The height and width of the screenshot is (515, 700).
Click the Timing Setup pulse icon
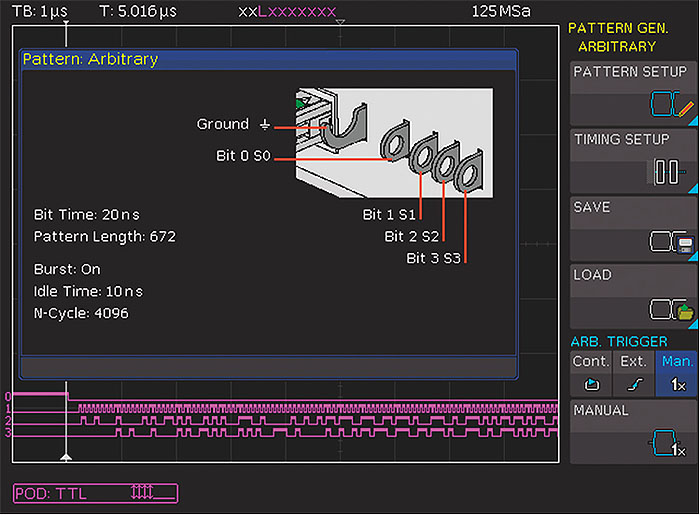pos(666,172)
